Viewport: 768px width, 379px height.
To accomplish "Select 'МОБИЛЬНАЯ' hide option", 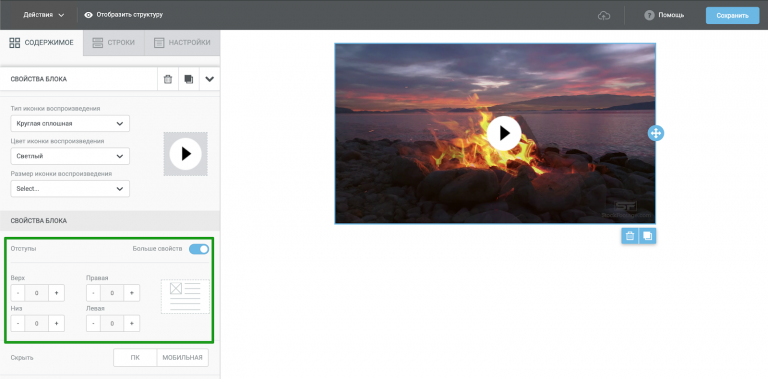I will (x=183, y=357).
